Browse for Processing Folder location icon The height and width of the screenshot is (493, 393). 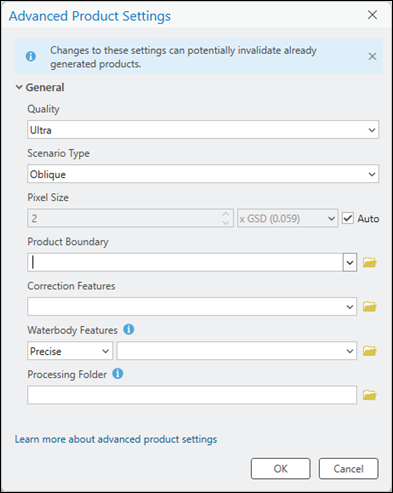[x=369, y=395]
